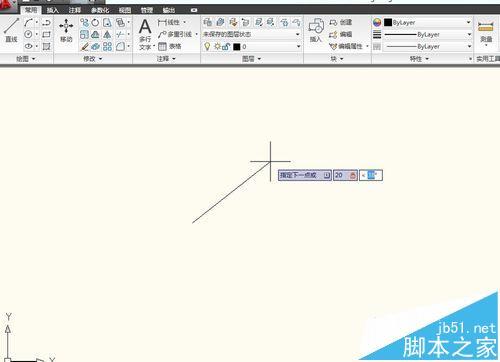Toggle layer 0 lock icon

(x=226, y=47)
